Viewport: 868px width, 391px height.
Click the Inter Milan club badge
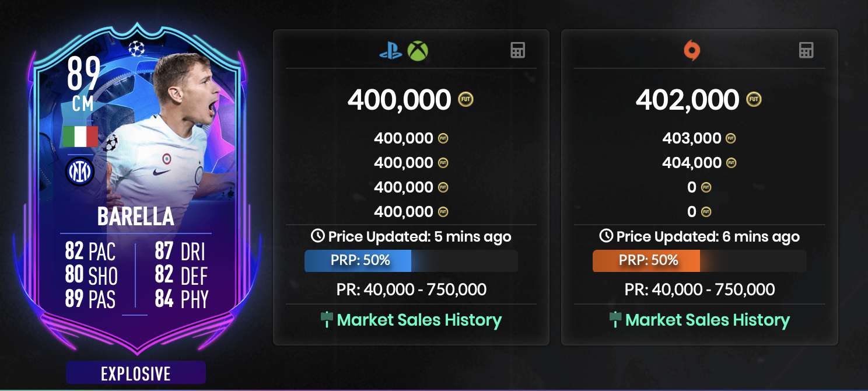(80, 172)
